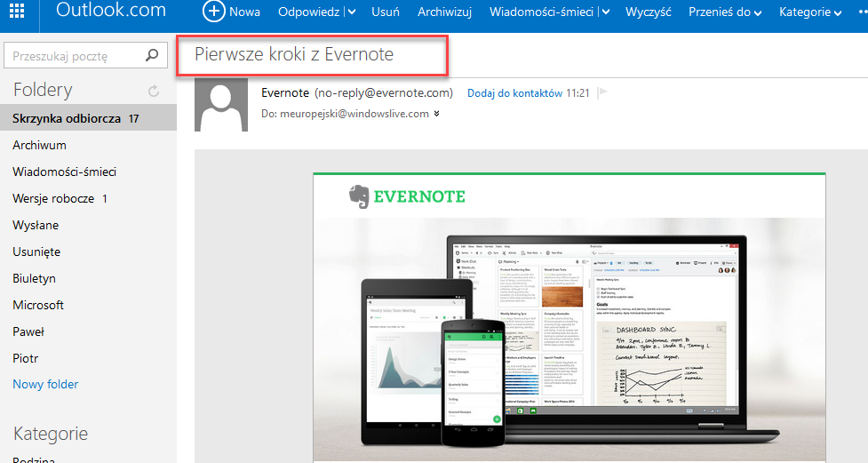Open the Kategorie dropdown menu
The height and width of the screenshot is (463, 868).
pyautogui.click(x=810, y=12)
